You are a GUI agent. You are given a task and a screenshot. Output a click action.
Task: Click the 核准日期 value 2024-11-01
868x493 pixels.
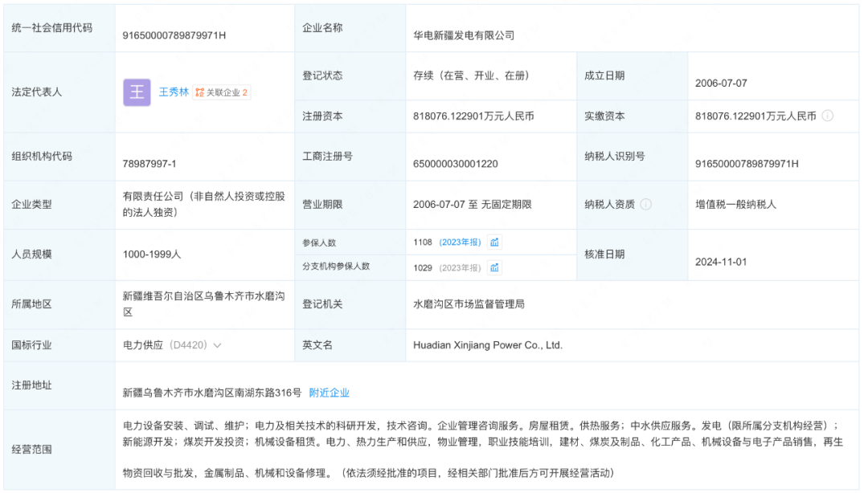point(721,262)
